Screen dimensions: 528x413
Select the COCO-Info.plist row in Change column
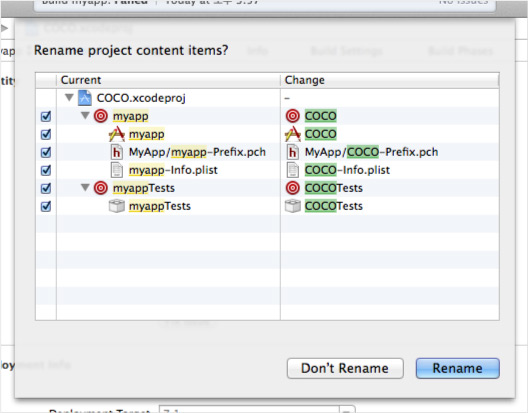(x=390, y=170)
